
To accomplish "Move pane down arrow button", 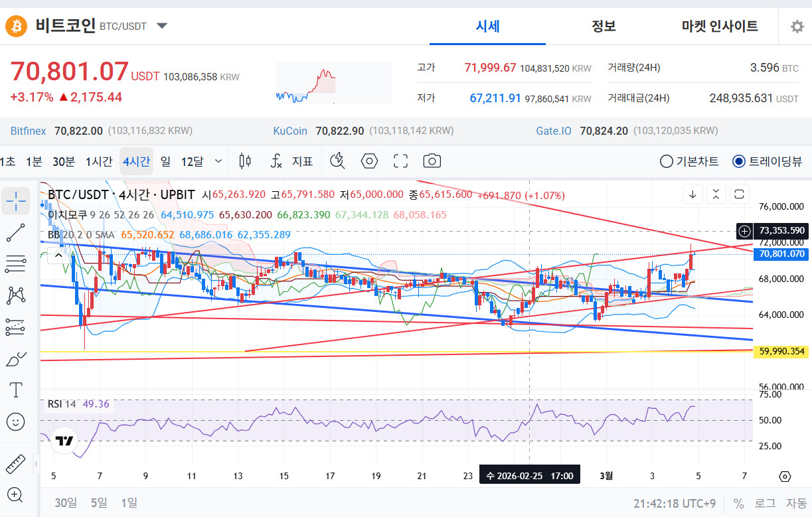I will (692, 194).
